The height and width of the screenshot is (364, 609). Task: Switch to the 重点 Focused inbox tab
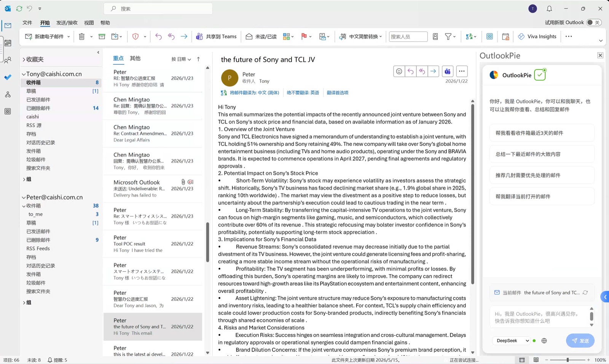pos(118,58)
